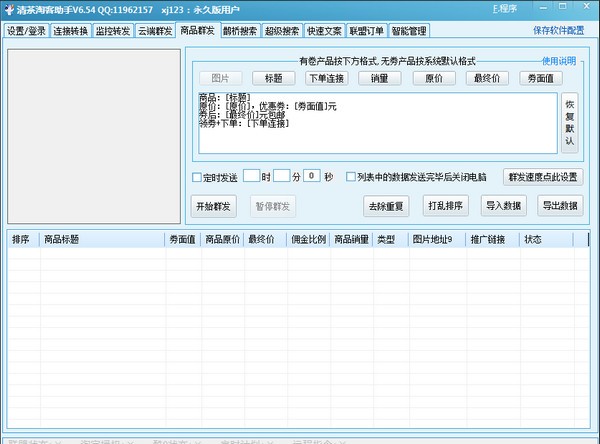This screenshot has width=600, height=444.
Task: Check 列表中的数据发送完毕后关闭电脑 option
Action: tap(350, 177)
